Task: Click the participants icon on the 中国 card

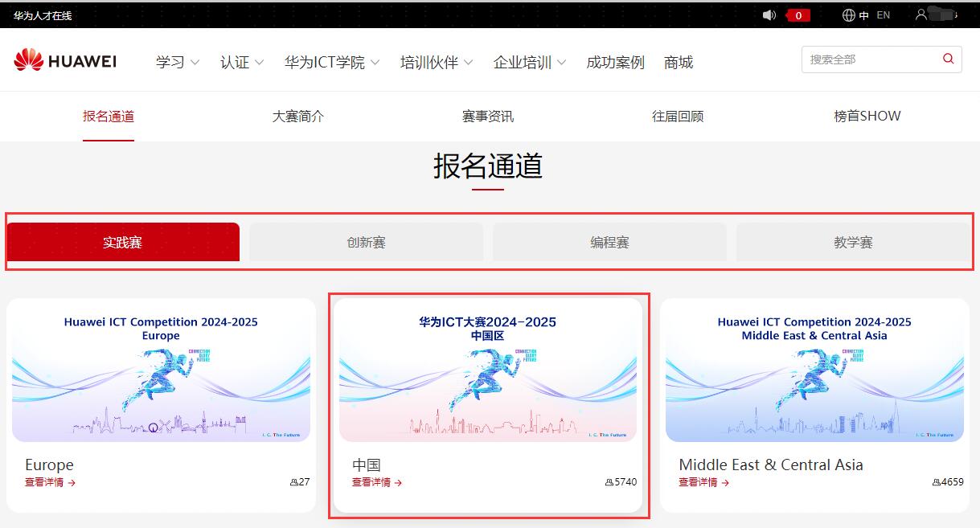Action: click(x=609, y=482)
